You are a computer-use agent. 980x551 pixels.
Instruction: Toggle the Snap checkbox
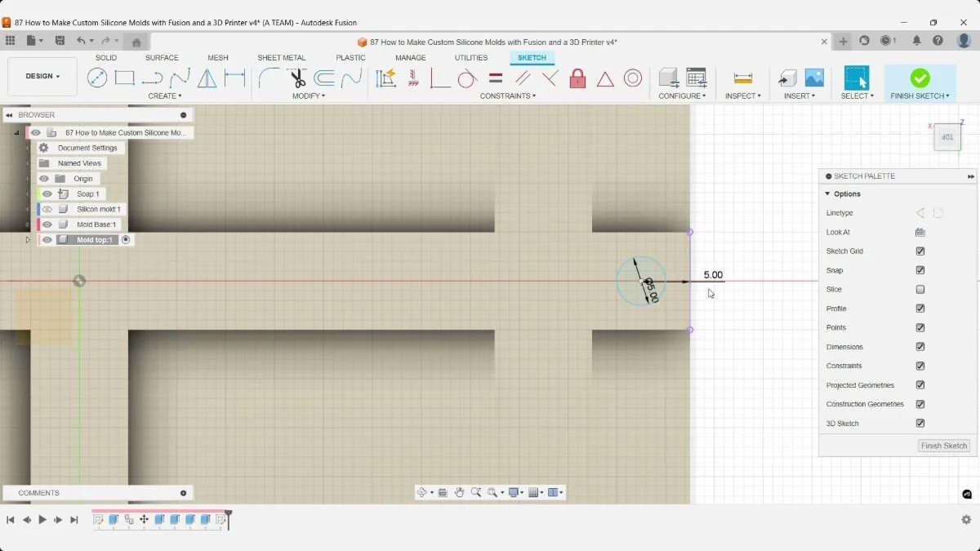[920, 270]
